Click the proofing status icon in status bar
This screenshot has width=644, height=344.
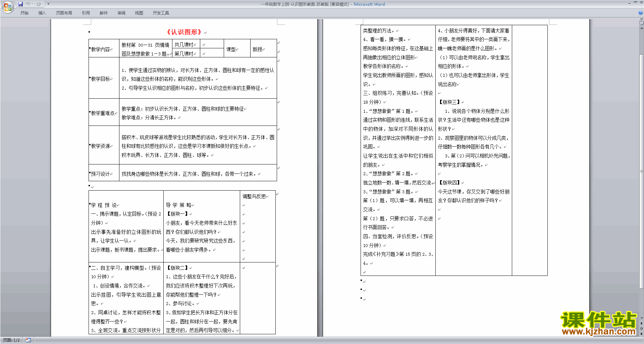coord(29,340)
